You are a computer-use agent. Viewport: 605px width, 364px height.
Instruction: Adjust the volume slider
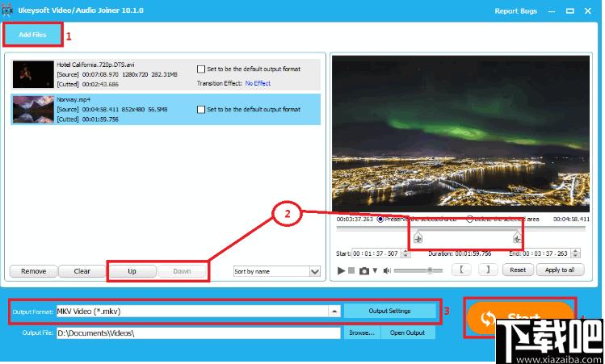418,270
